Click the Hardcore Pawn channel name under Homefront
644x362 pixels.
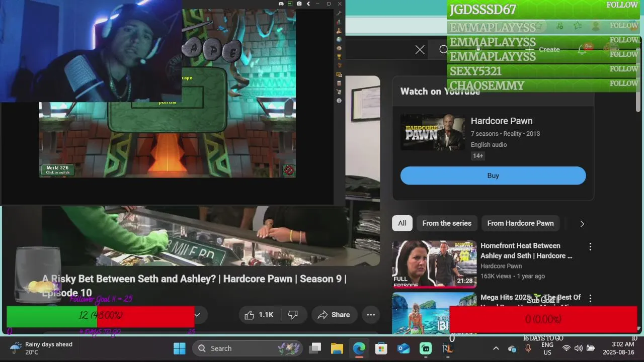[x=501, y=266]
